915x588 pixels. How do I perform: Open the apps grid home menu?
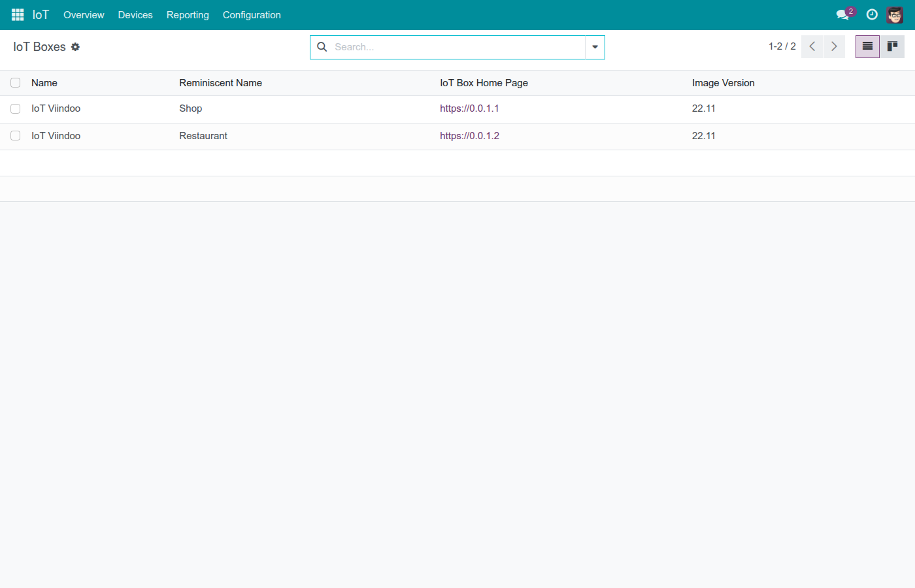pyautogui.click(x=18, y=14)
